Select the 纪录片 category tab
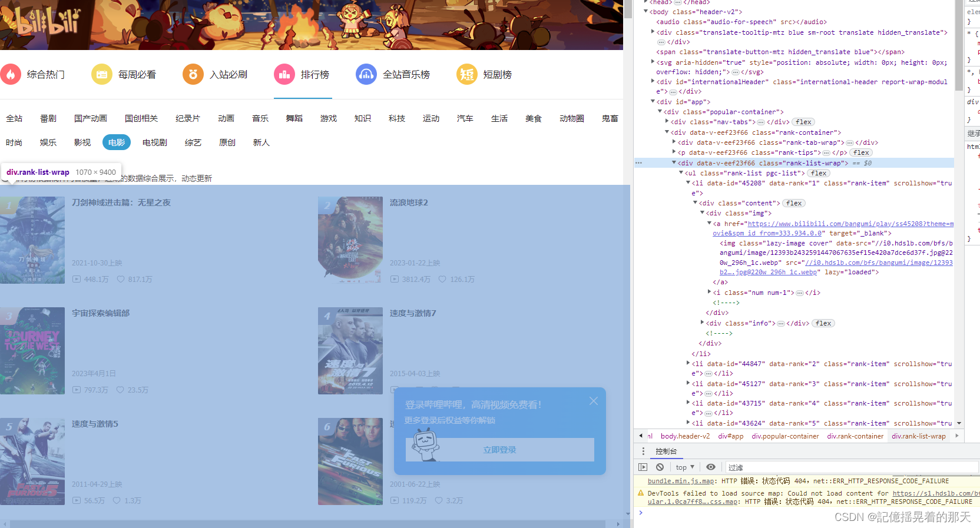 (188, 118)
